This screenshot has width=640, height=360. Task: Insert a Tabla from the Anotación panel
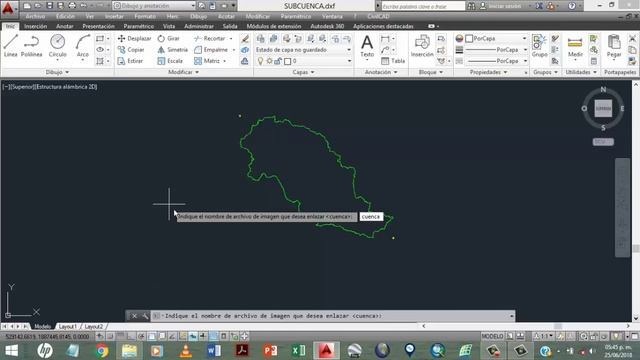pyautogui.click(x=393, y=61)
